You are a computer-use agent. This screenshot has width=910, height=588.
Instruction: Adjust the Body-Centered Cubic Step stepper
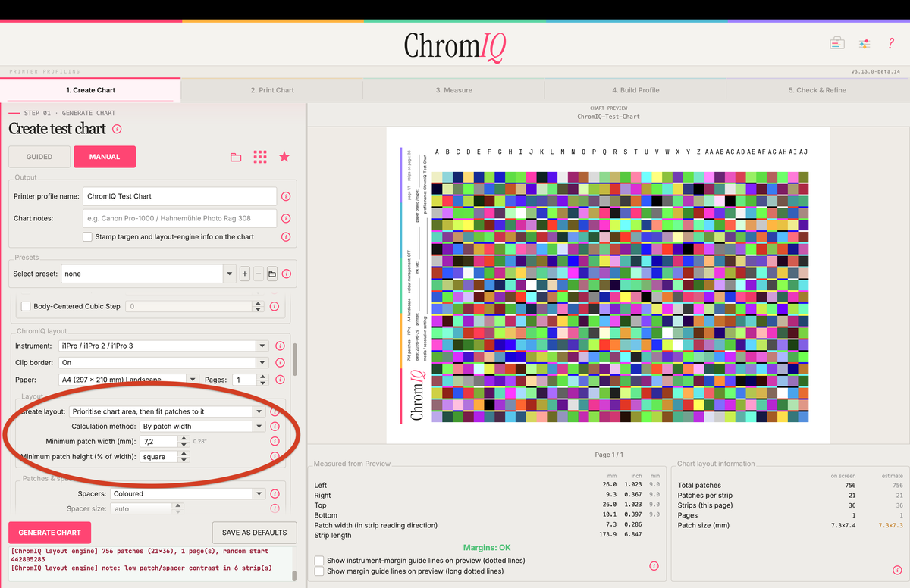259,307
